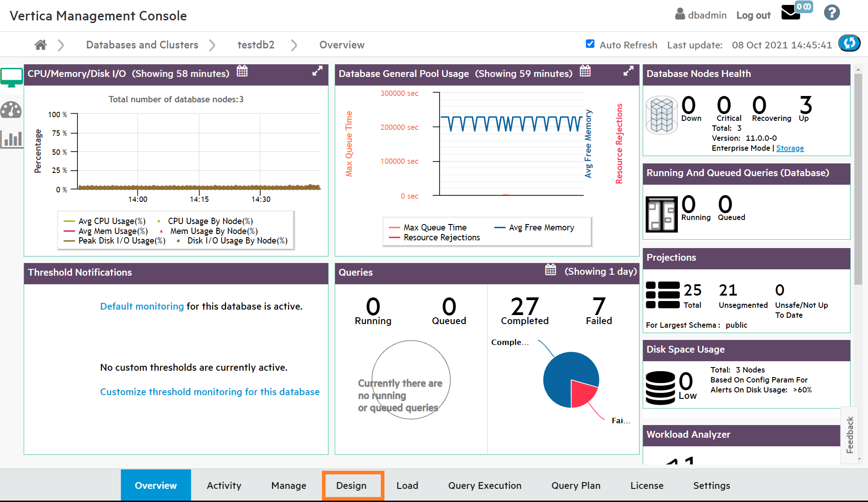
Task: Open the Storage link in Nodes Health
Action: tap(790, 148)
